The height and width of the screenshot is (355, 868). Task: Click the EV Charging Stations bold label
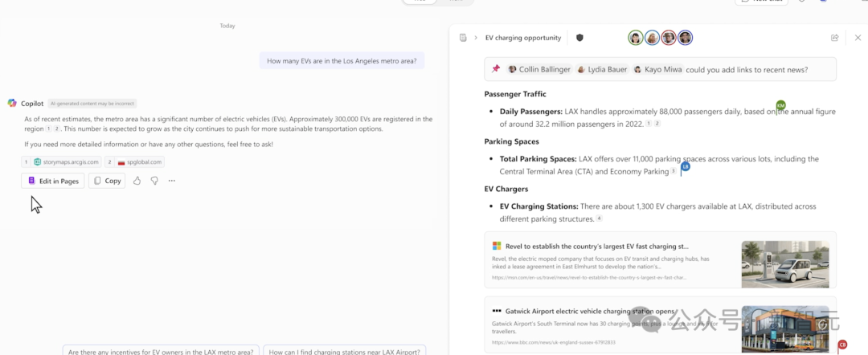tap(539, 206)
